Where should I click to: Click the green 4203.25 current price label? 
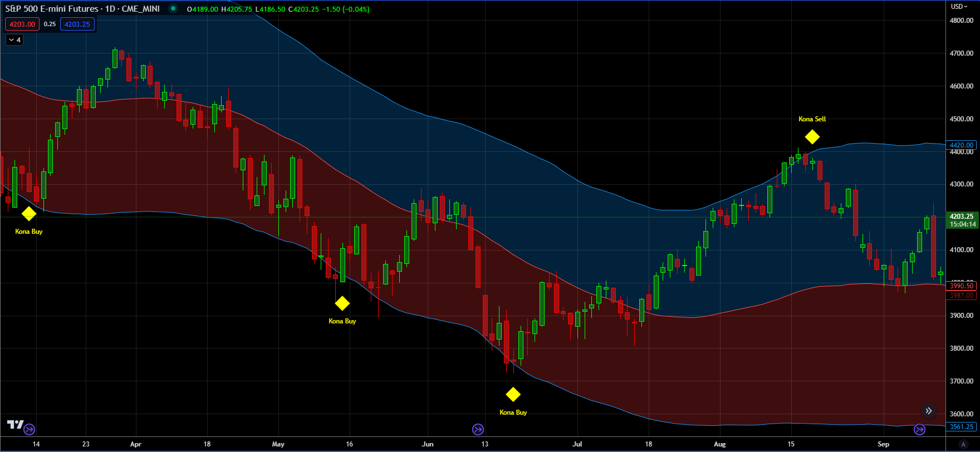(962, 217)
